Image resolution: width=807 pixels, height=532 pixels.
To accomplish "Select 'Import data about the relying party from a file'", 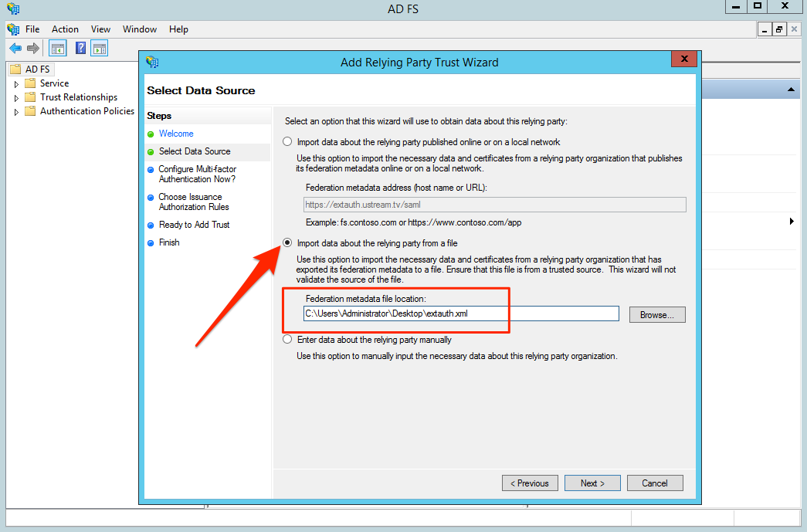I will click(x=287, y=243).
